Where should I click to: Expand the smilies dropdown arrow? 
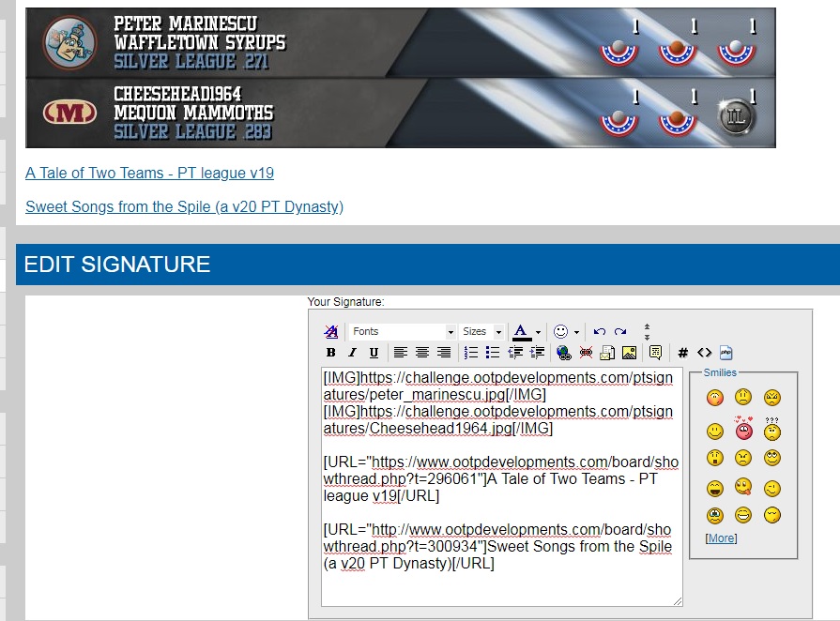(576, 332)
